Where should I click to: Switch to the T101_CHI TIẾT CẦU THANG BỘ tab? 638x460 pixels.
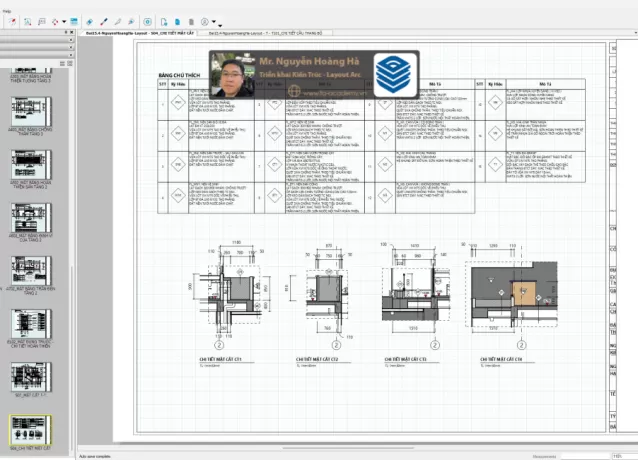pos(265,33)
